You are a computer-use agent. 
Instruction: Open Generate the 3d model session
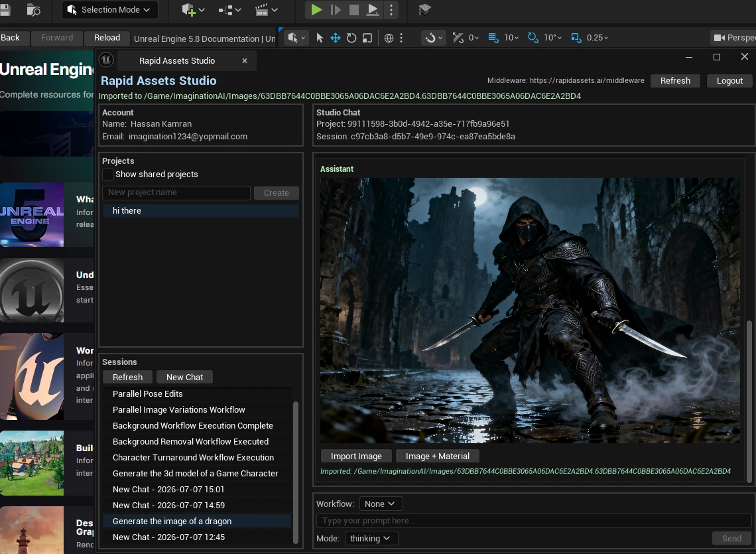pyautogui.click(x=197, y=474)
